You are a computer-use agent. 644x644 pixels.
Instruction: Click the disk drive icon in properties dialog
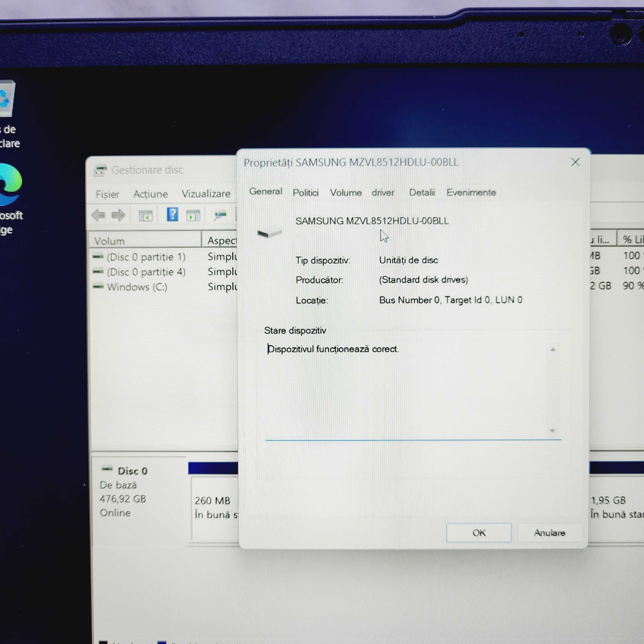(269, 233)
